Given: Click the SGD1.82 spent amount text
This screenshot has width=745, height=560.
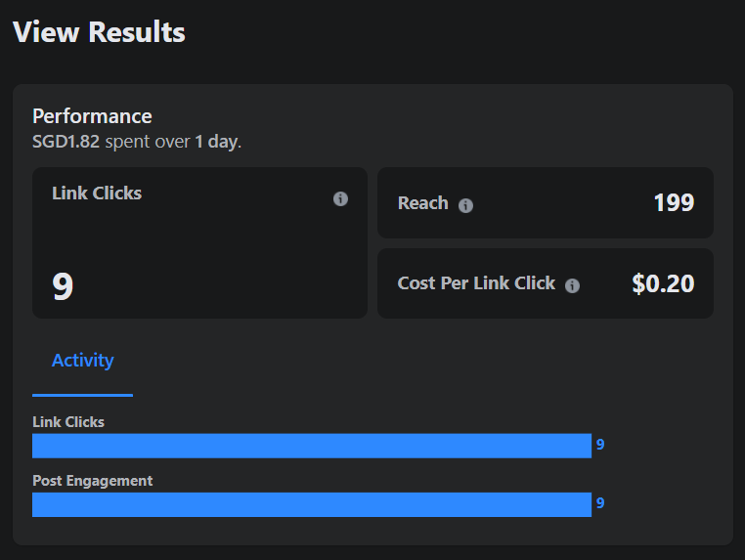Looking at the screenshot, I should point(66,142).
